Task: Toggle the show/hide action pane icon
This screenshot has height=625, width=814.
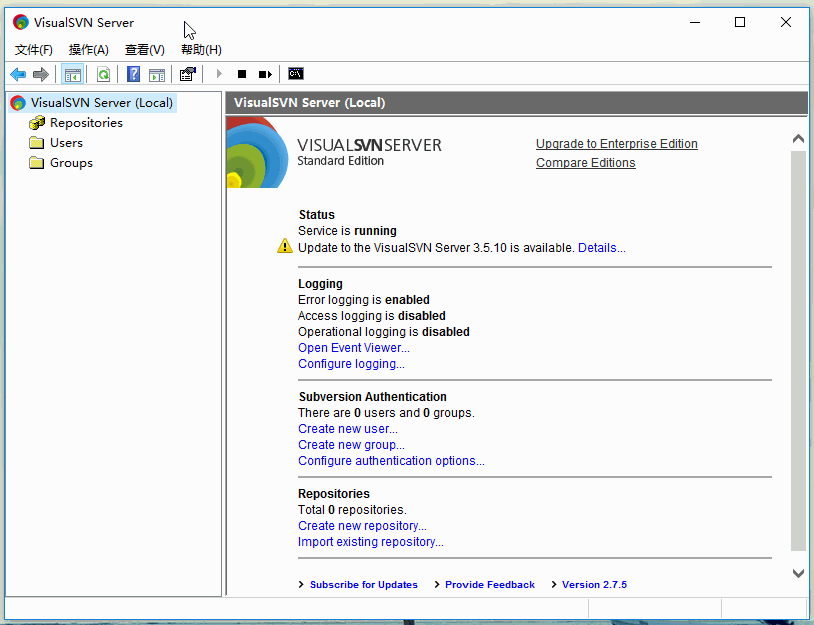Action: click(157, 75)
